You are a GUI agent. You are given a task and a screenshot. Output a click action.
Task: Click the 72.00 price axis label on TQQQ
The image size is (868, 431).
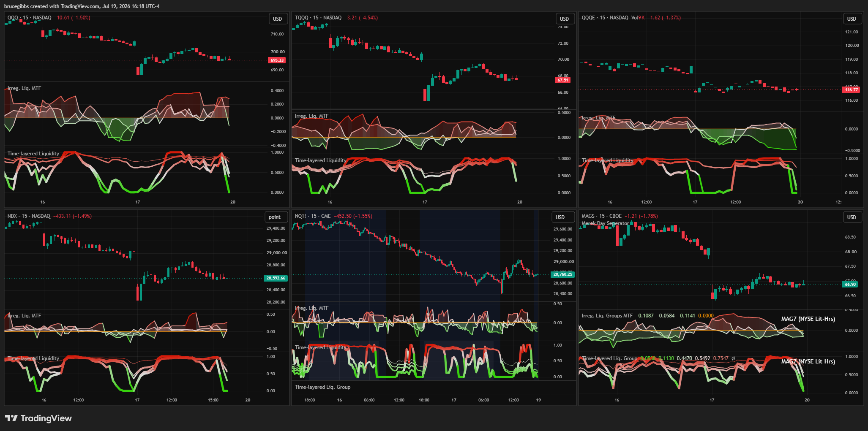tap(563, 43)
